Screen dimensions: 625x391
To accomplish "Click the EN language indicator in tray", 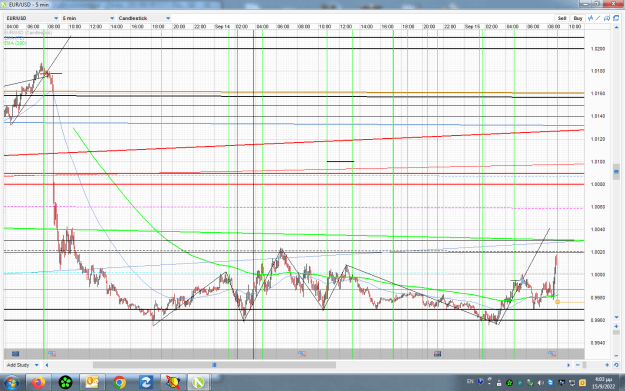I will (470, 381).
